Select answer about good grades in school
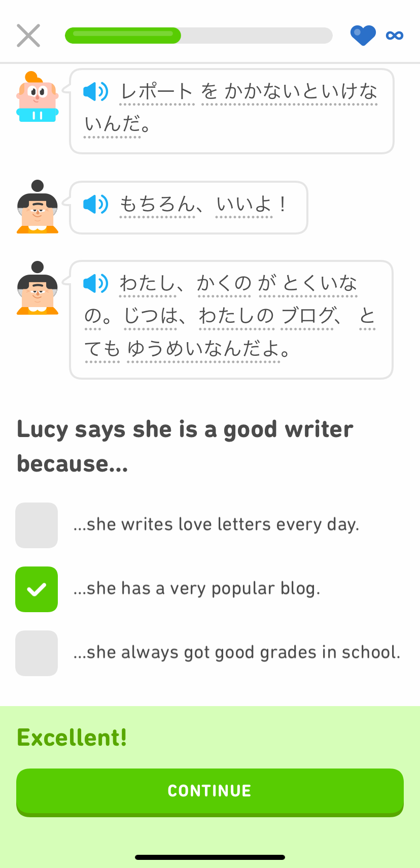The image size is (420, 868). (37, 653)
